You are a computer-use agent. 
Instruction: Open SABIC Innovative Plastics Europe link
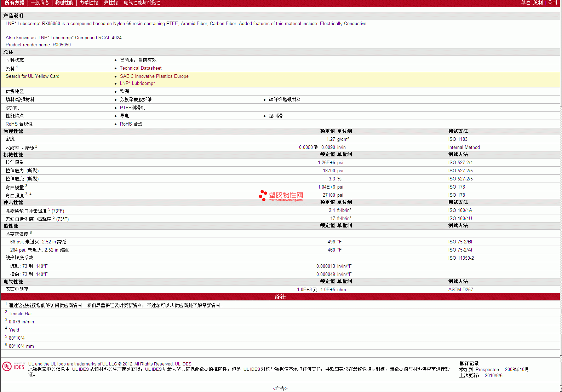[x=154, y=76]
